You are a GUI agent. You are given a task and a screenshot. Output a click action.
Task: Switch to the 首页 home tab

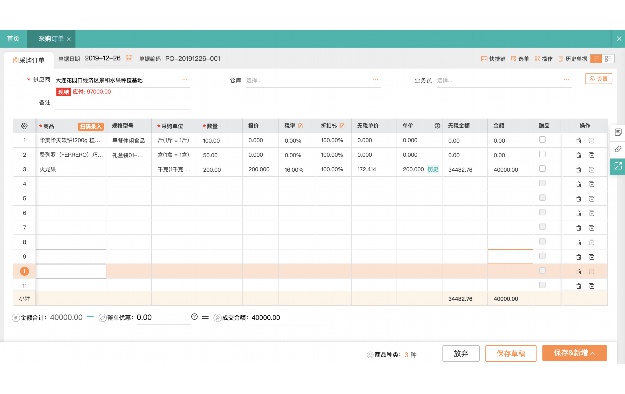(x=13, y=39)
